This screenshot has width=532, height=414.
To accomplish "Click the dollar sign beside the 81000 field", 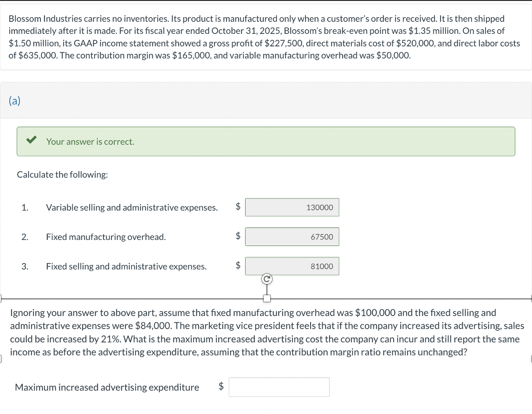I will [237, 266].
